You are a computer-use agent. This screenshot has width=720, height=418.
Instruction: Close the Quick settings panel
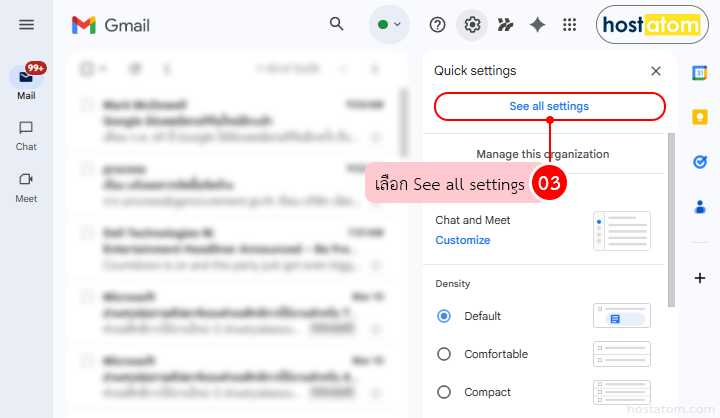[x=656, y=71]
